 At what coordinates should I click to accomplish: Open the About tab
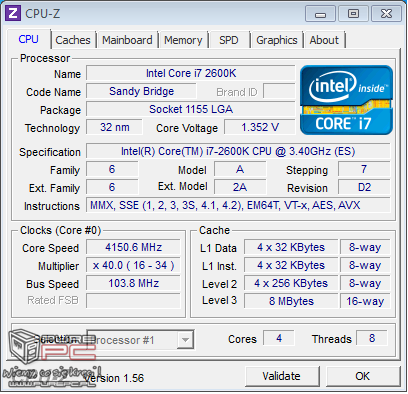pyautogui.click(x=324, y=40)
